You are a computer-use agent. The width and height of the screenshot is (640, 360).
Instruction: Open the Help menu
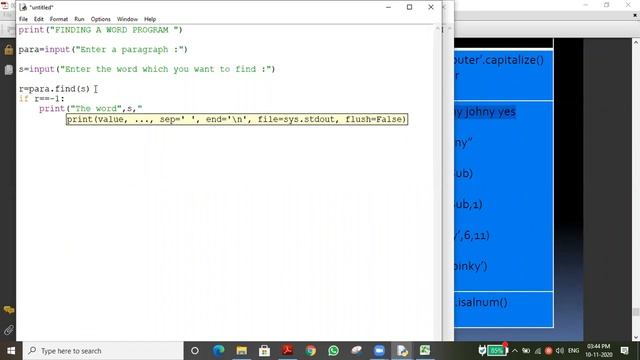pos(150,19)
